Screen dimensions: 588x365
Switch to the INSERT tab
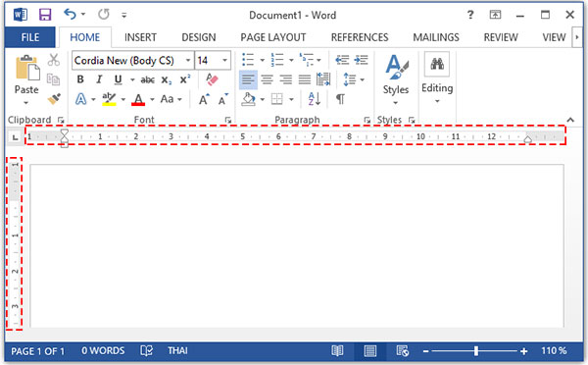coord(140,37)
